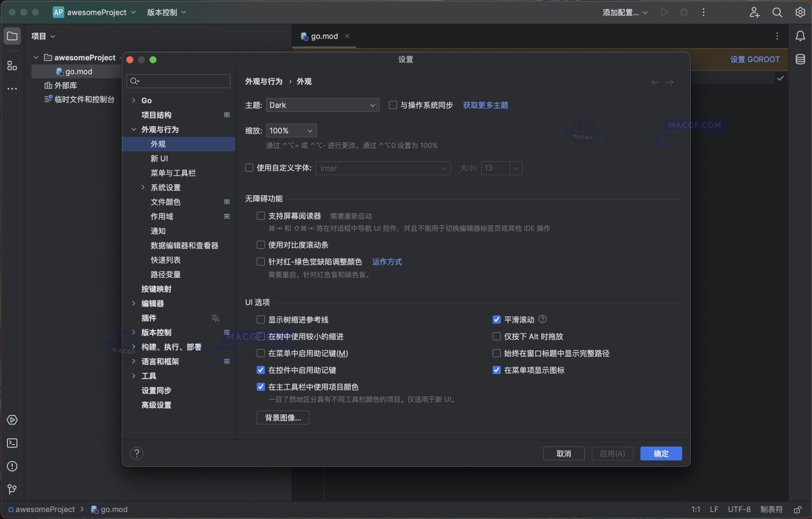Open the Dark theme dropdown
812x519 pixels.
322,105
